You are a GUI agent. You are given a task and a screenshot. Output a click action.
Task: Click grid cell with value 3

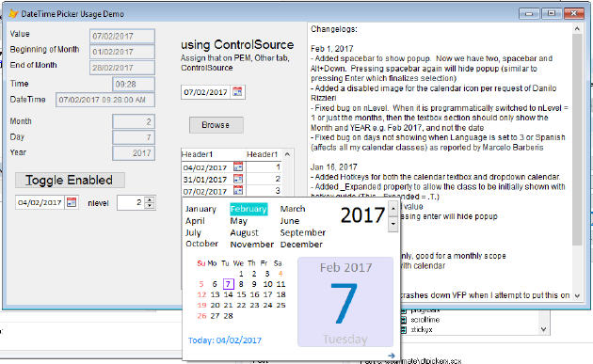pyautogui.click(x=264, y=191)
